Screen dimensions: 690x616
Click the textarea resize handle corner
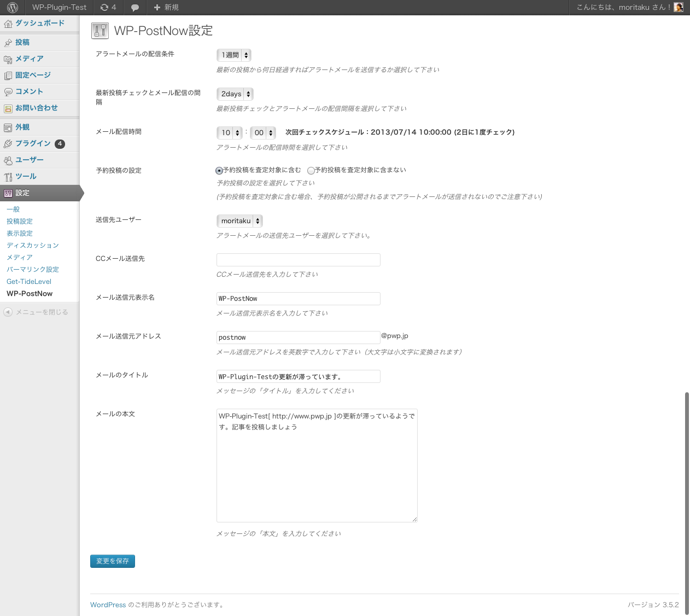tap(414, 519)
